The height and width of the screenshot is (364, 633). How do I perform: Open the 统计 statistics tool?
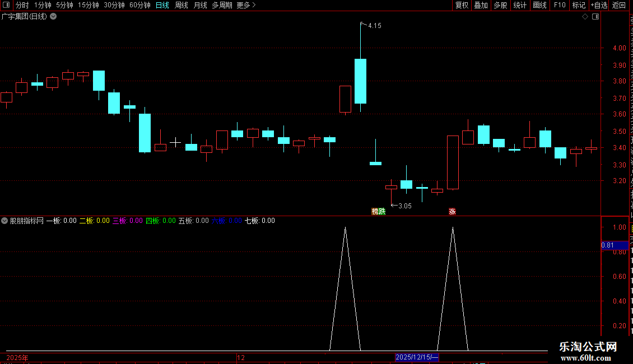pyautogui.click(x=519, y=5)
